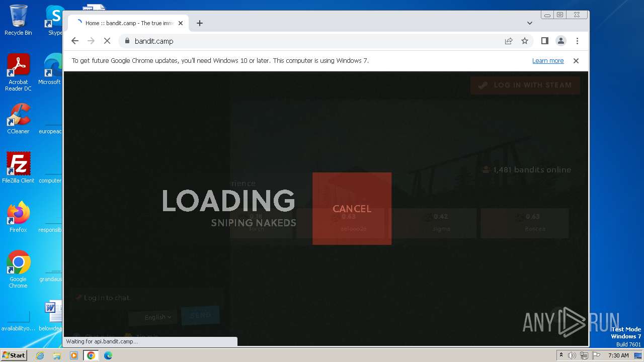Screen dimensions: 644x362
Task: Click the 1,481 bandits online text
Action: point(532,170)
